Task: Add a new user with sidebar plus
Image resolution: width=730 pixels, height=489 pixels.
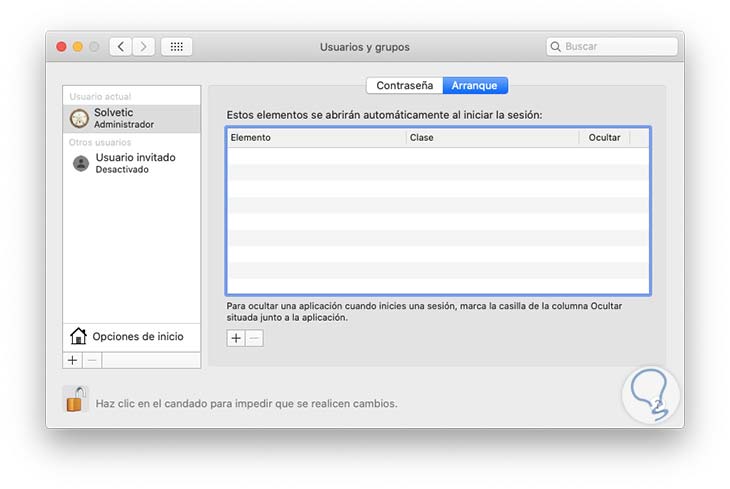Action: click(73, 360)
